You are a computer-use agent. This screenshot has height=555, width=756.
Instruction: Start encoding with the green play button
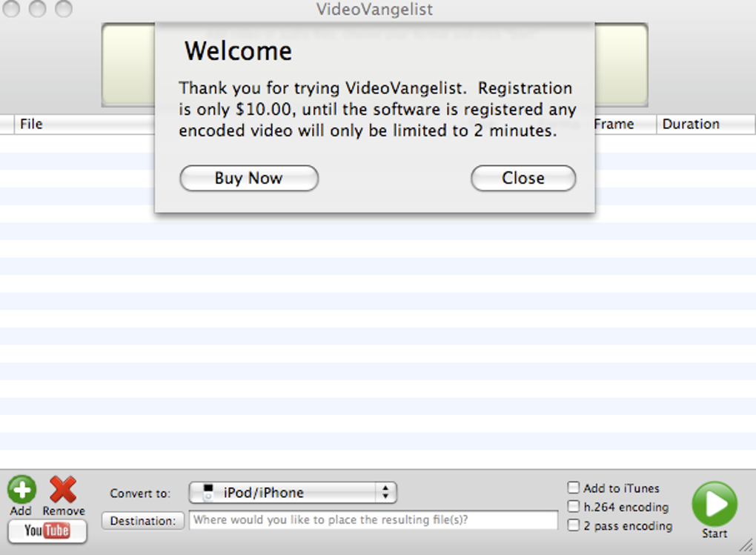tap(714, 504)
